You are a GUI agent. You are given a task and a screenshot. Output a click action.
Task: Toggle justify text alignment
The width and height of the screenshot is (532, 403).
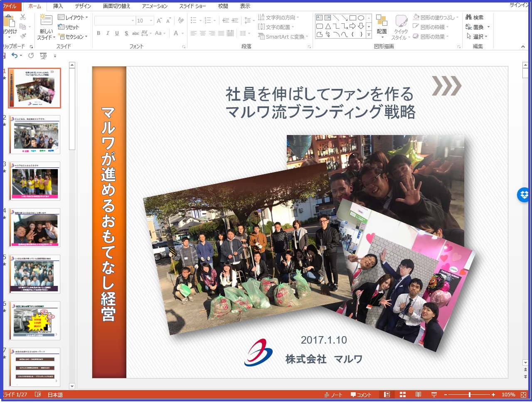point(221,33)
